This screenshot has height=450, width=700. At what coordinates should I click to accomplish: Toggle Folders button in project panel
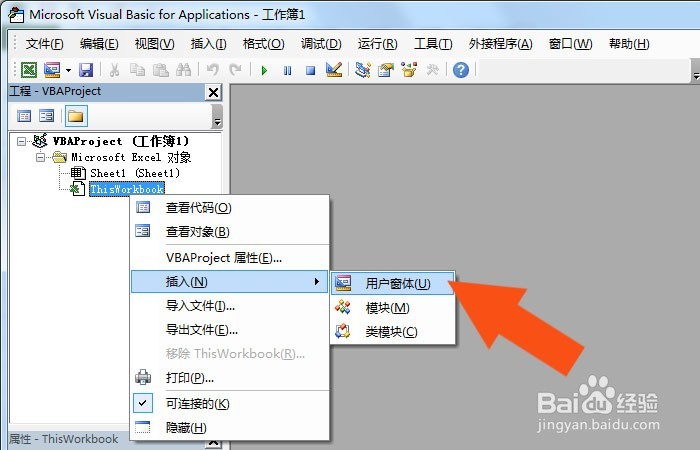(x=76, y=116)
